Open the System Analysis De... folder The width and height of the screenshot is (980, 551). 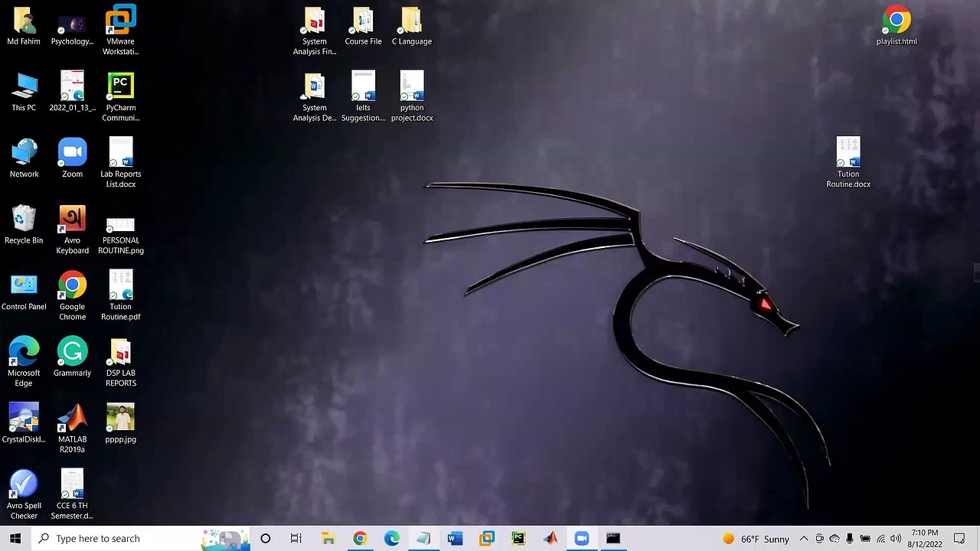[315, 97]
